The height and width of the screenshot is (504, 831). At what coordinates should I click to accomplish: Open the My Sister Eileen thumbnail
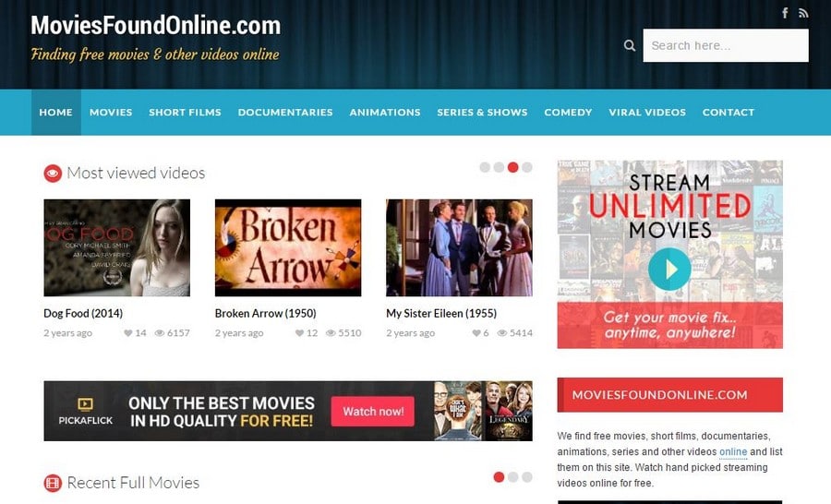[459, 247]
